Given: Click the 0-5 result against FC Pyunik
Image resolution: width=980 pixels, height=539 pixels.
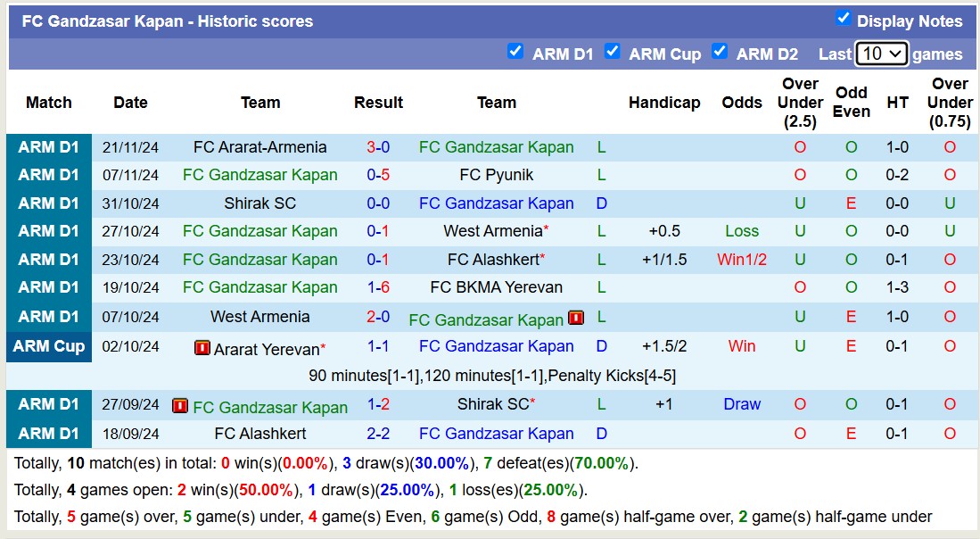Looking at the screenshot, I should pyautogui.click(x=378, y=175).
